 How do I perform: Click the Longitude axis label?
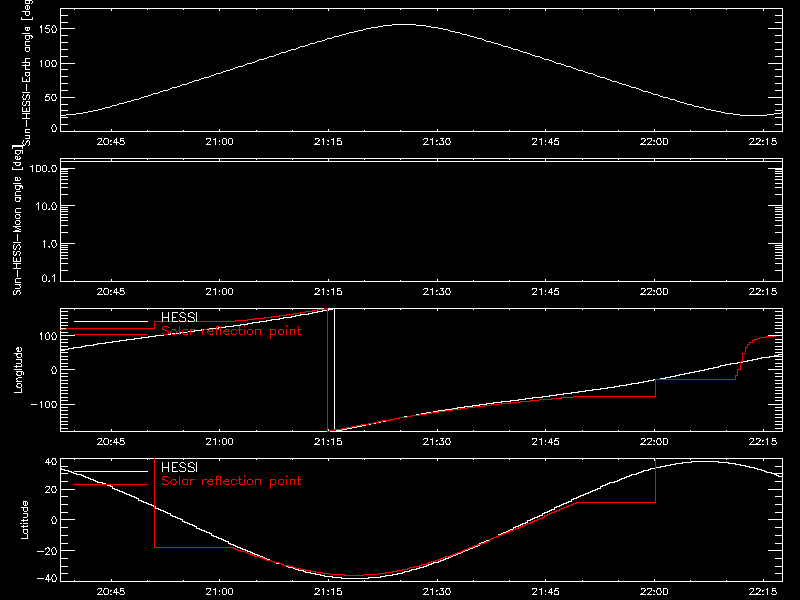pos(18,370)
